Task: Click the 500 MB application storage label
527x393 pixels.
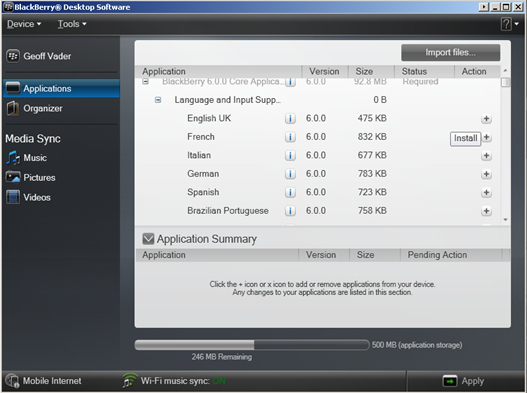Action: click(417, 345)
